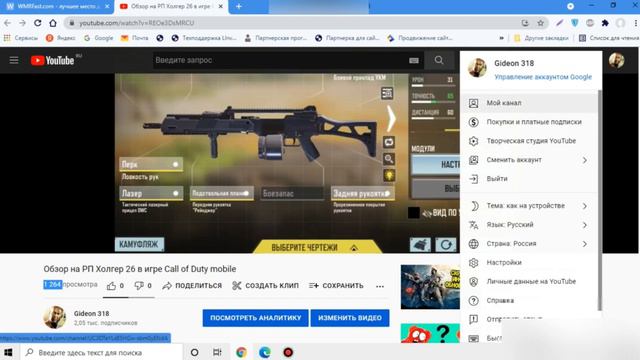The width and height of the screenshot is (640, 360).
Task: Open first recommended video thumbnail
Action: tap(430, 287)
